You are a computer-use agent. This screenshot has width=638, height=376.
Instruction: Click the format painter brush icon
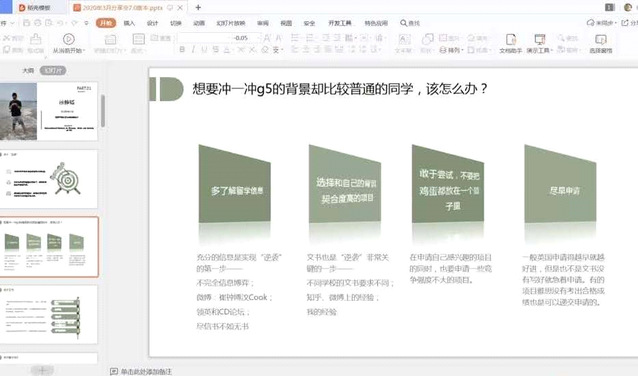pos(35,39)
